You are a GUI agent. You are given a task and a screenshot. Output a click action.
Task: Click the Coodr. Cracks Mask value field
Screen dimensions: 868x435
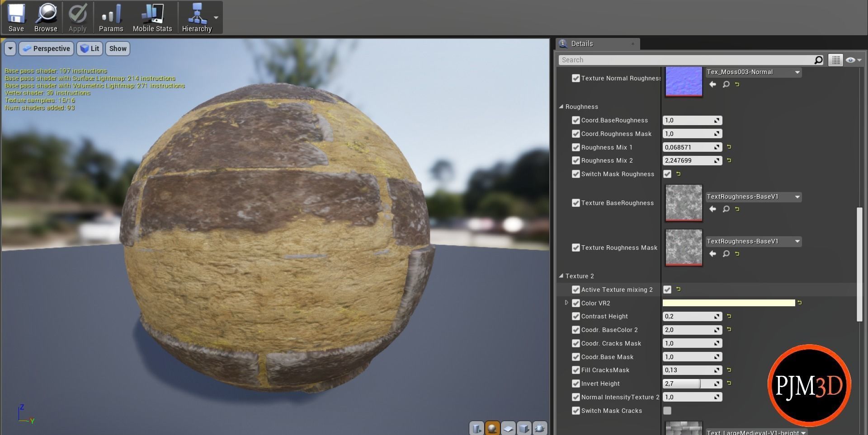tap(692, 343)
